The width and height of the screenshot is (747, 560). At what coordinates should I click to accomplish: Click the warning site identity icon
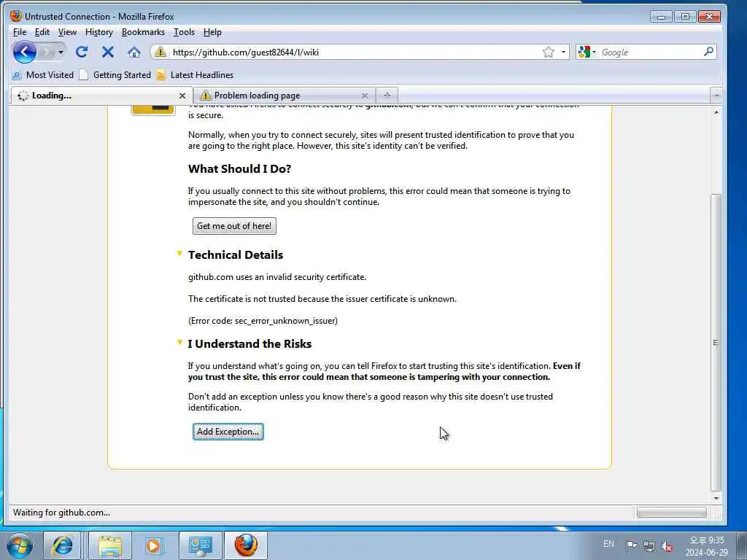tap(160, 52)
